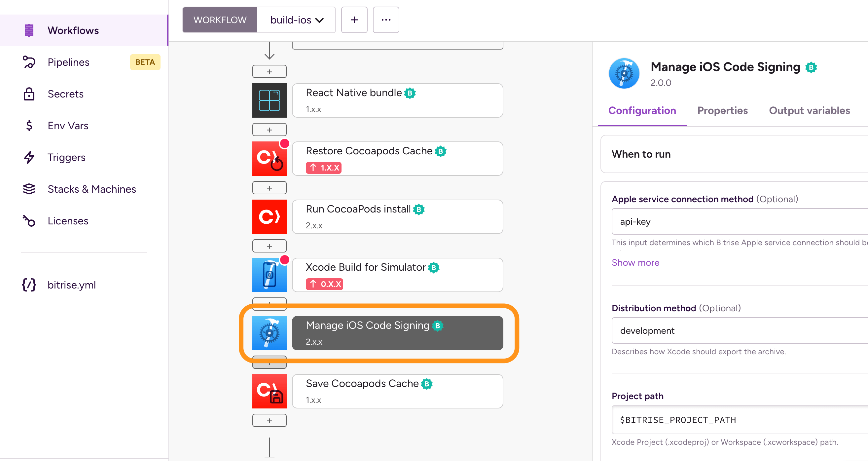Click the Licenses key icon
868x461 pixels.
click(29, 220)
